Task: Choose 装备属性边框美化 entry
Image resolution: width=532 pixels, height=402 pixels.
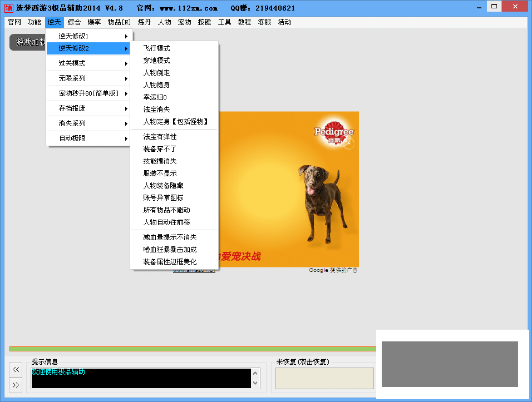Action: coord(170,262)
